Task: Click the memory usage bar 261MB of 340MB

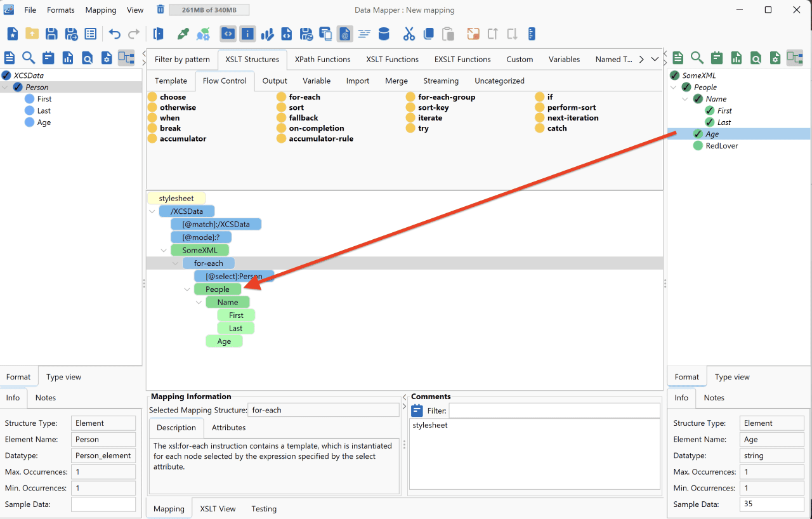Action: tap(209, 10)
